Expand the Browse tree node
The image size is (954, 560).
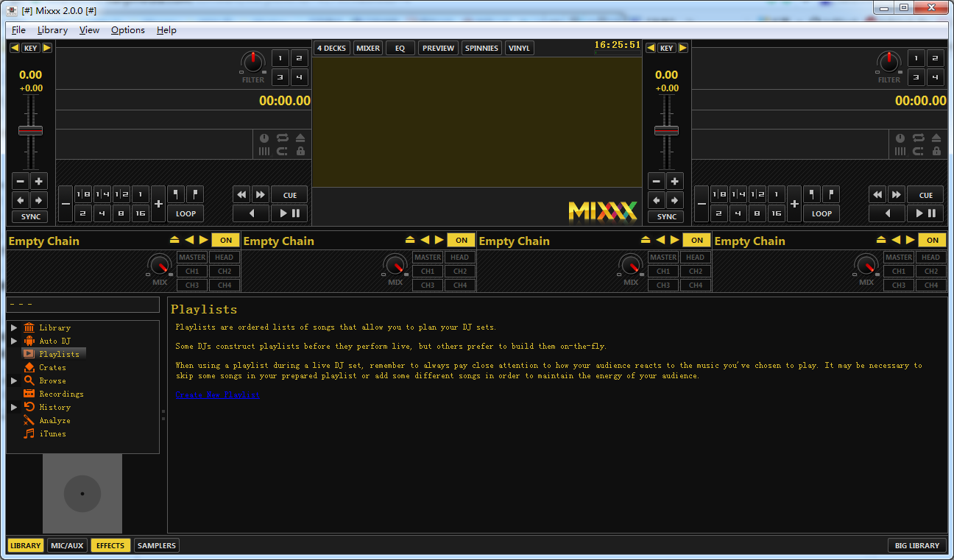click(13, 380)
